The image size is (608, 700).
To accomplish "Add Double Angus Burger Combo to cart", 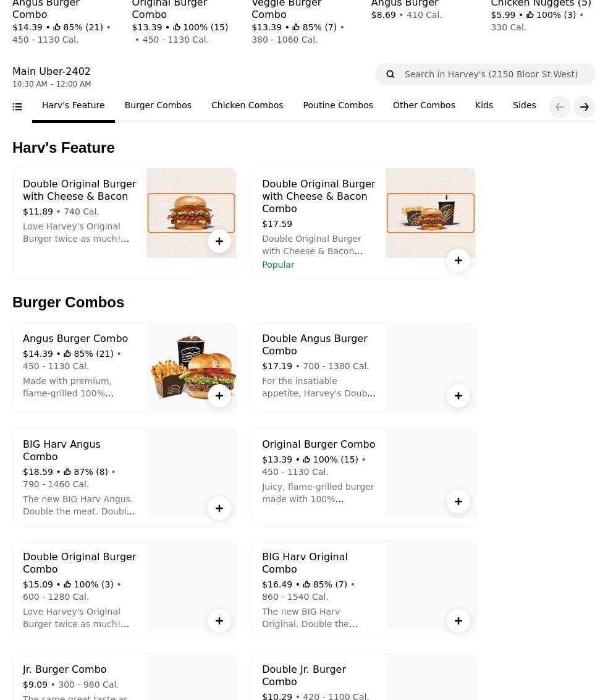I will [458, 396].
